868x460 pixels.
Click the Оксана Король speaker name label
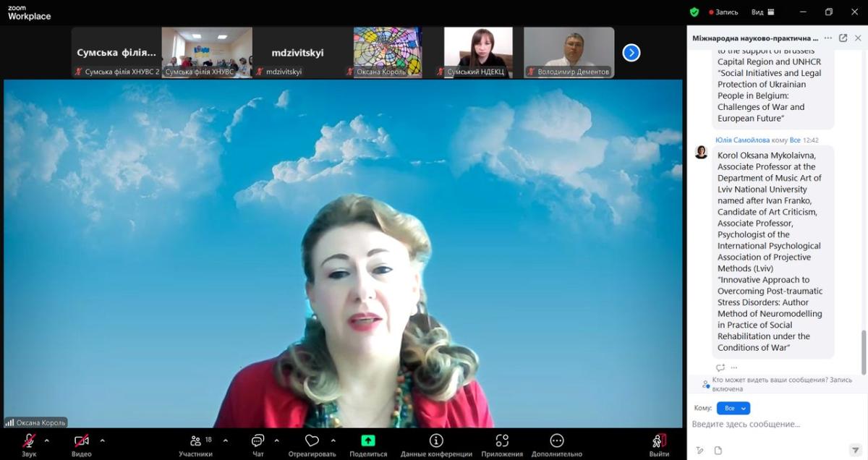[35, 422]
